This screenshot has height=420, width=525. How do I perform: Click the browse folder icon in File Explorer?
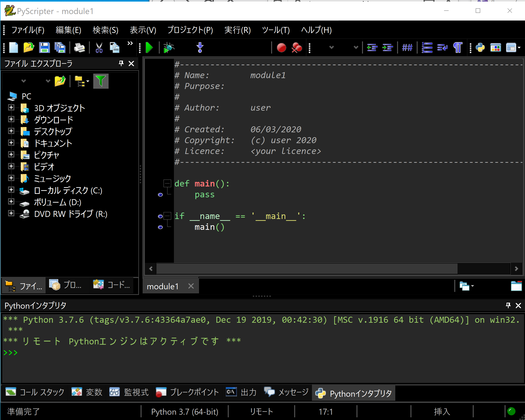pyautogui.click(x=60, y=81)
